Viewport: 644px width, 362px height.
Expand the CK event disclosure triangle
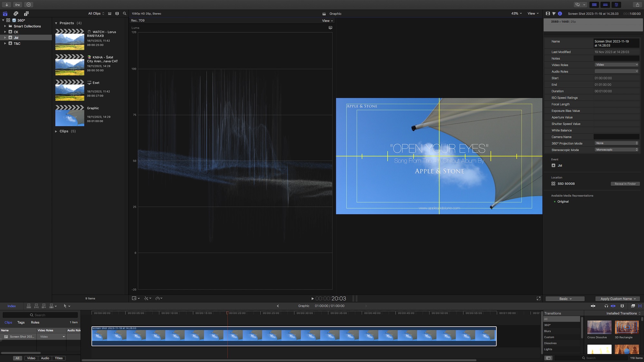5,32
